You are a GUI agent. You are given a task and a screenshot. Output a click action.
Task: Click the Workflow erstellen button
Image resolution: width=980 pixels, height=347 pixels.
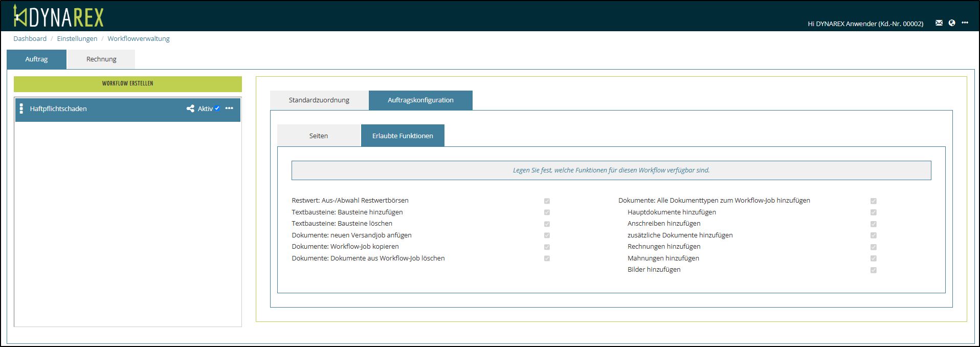127,83
